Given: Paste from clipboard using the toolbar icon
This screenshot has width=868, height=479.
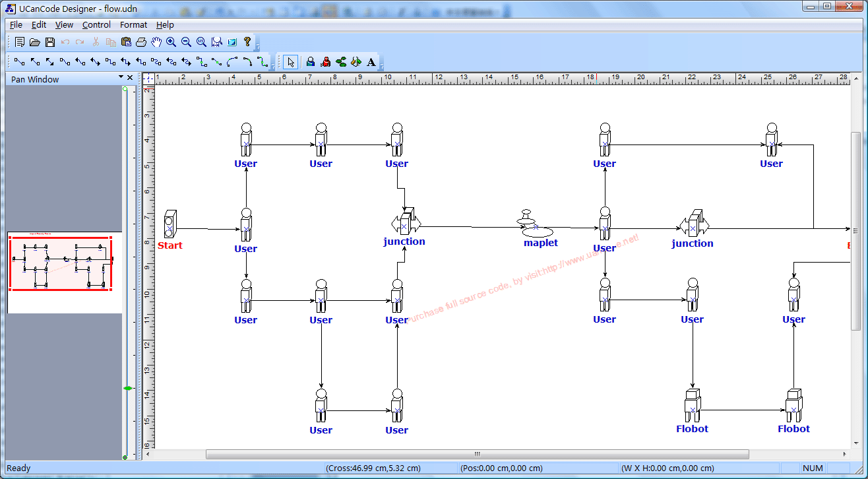Looking at the screenshot, I should 126,42.
